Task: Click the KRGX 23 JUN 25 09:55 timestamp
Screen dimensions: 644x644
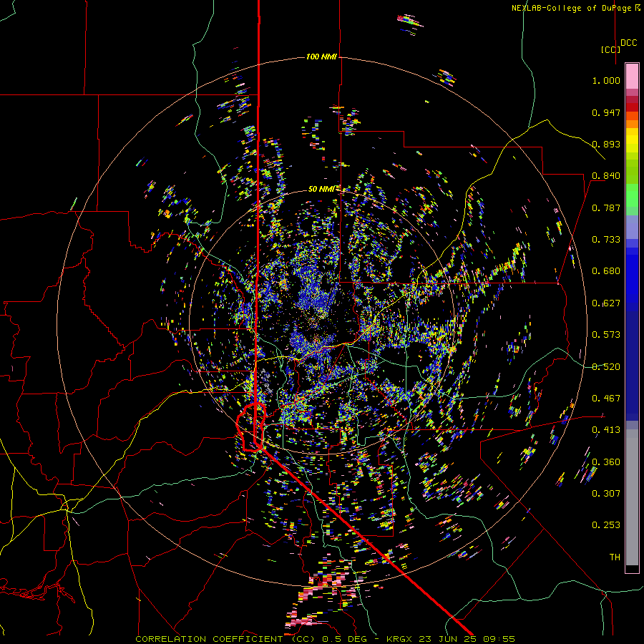Action: (x=451, y=639)
